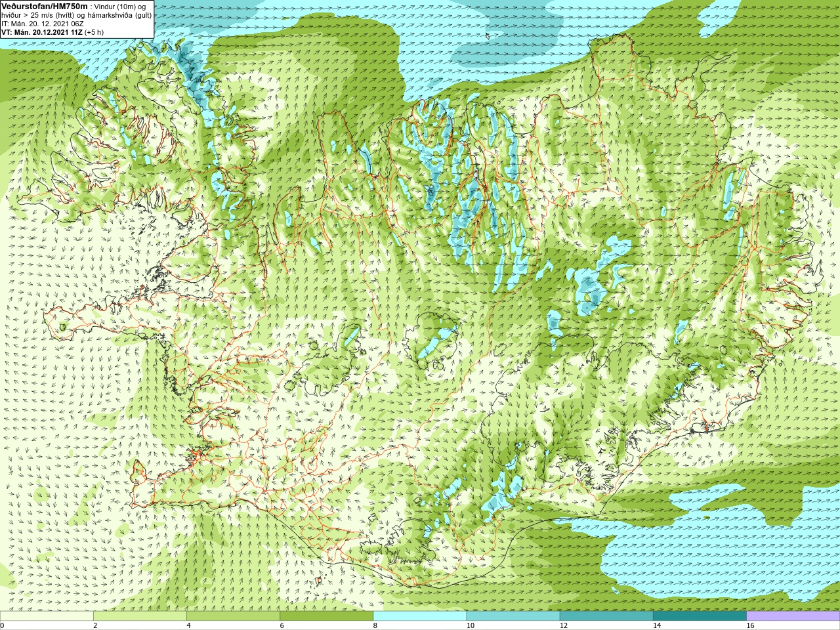The image size is (840, 630).
Task: Click the legend tick label '6'
Action: click(x=282, y=625)
